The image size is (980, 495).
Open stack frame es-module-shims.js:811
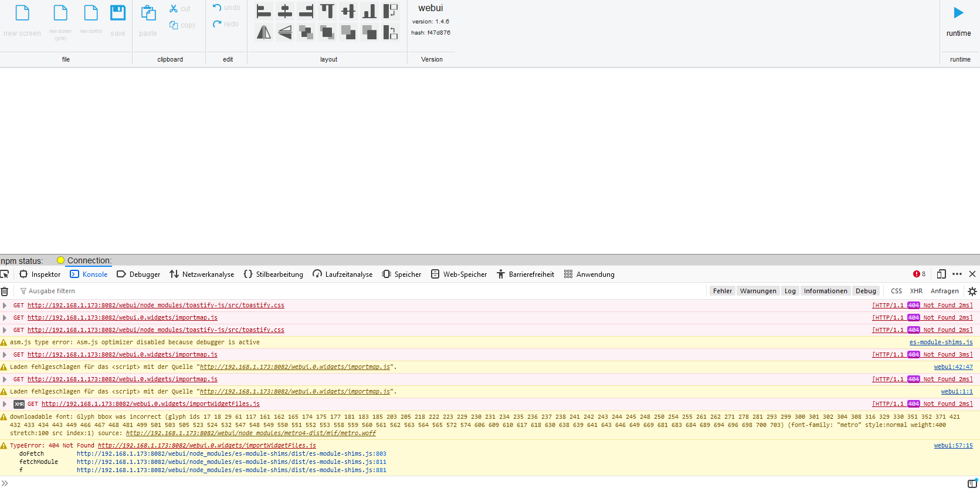[232, 462]
